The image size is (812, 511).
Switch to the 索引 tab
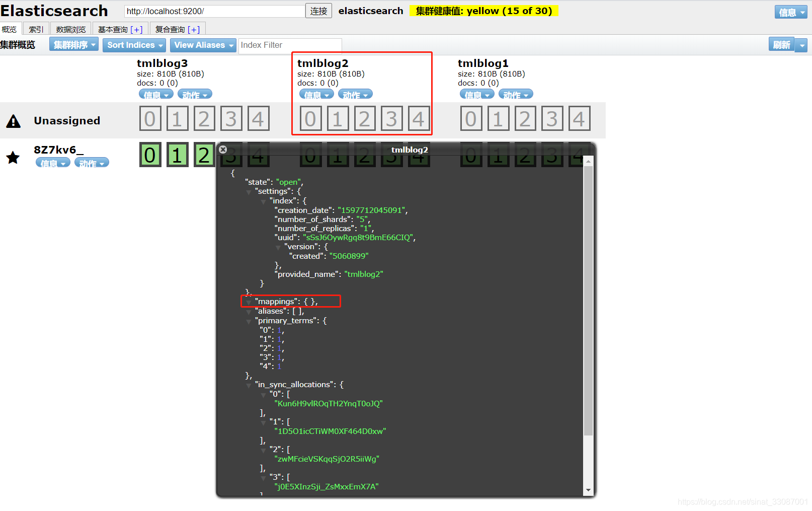36,29
